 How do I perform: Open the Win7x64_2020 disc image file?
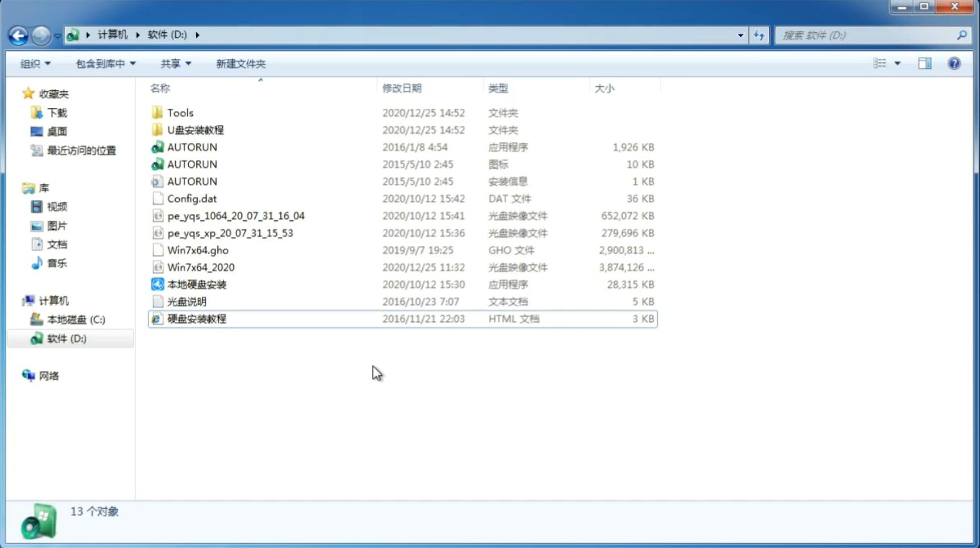pyautogui.click(x=200, y=266)
